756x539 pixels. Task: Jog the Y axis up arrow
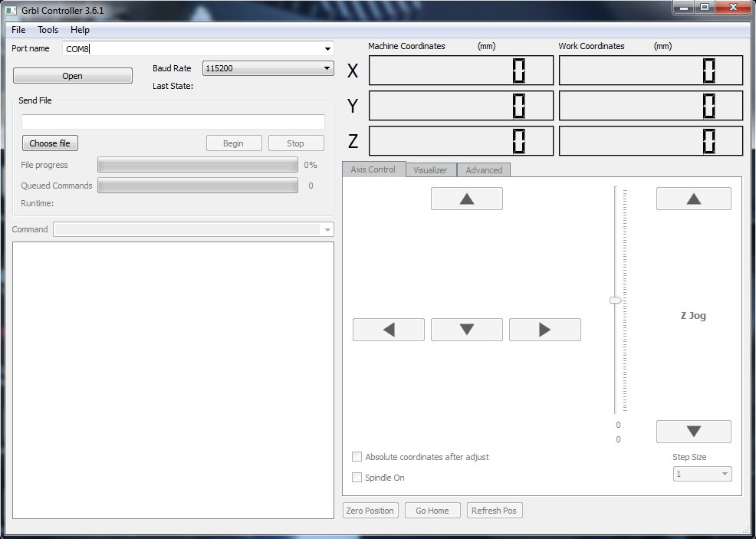466,198
